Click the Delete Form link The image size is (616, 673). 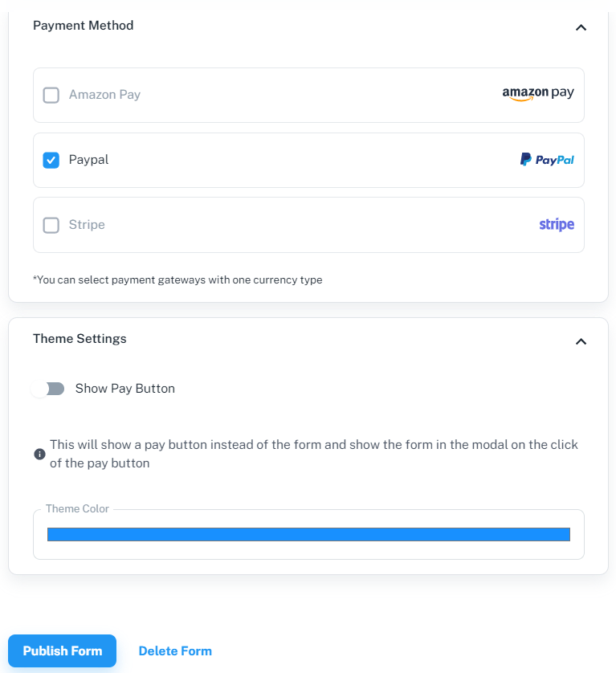(x=175, y=651)
